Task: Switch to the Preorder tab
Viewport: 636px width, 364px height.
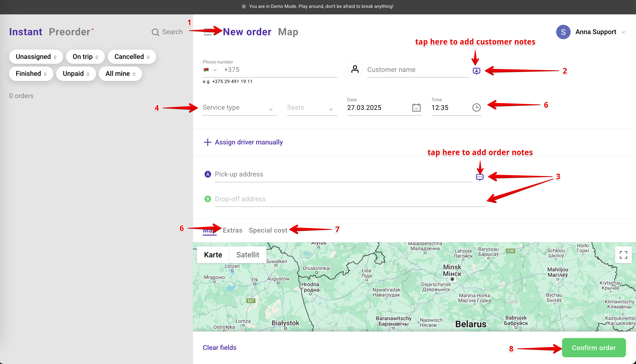Action: [70, 32]
